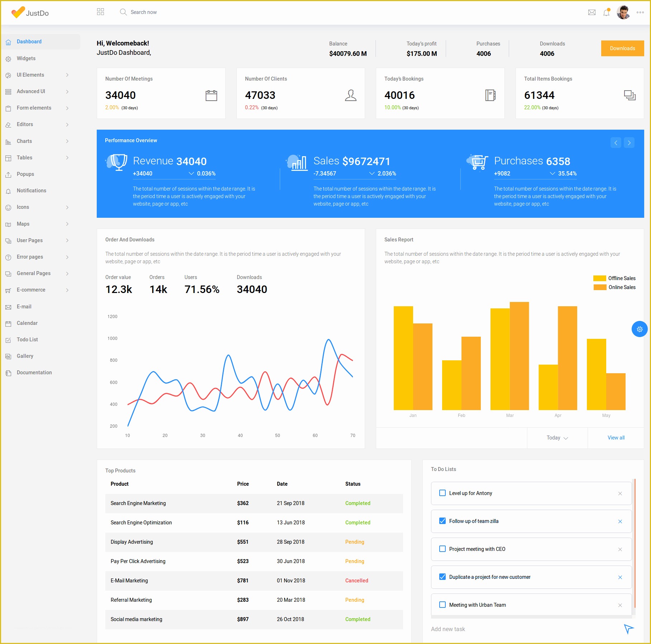Click the Widgets gear icon in sidebar
The width and height of the screenshot is (651, 644).
pyautogui.click(x=8, y=59)
